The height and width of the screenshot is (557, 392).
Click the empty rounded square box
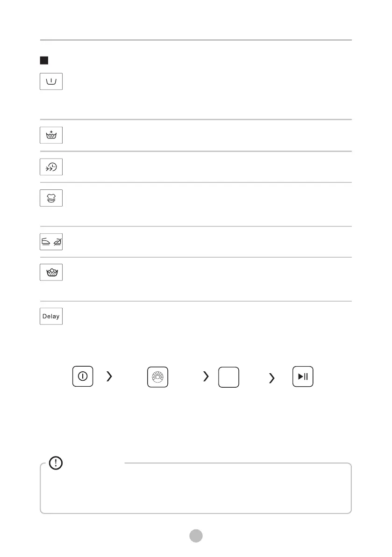(228, 377)
